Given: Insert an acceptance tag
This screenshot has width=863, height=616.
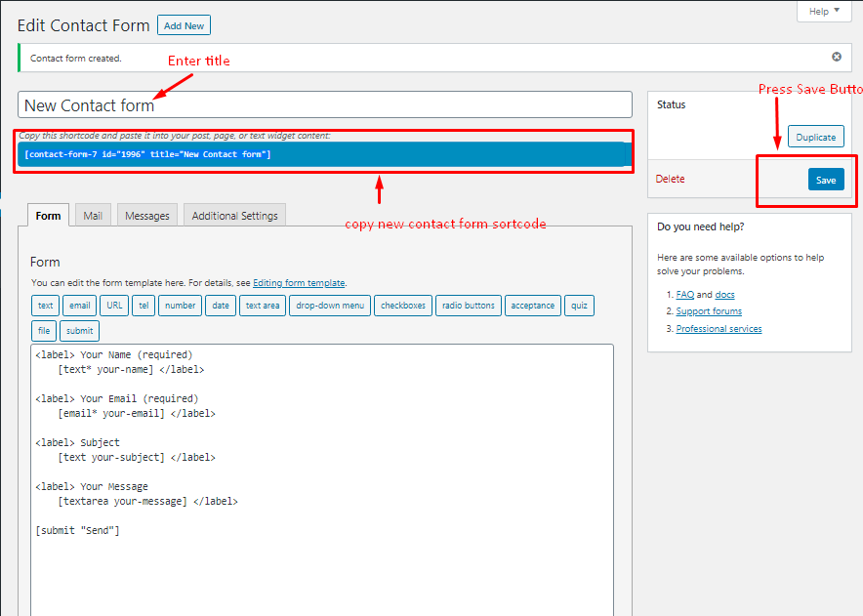Looking at the screenshot, I should click(532, 306).
